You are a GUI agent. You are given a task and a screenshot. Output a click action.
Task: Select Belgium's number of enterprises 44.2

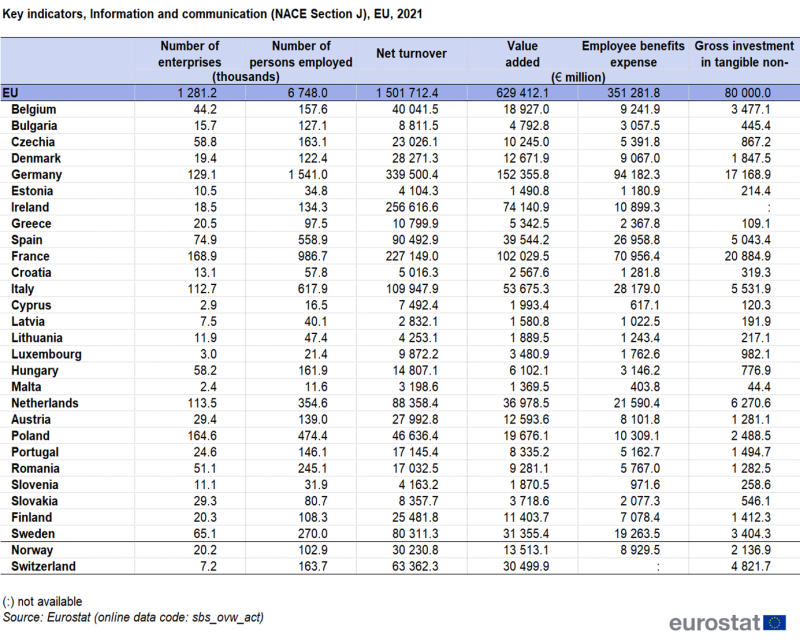coord(205,109)
